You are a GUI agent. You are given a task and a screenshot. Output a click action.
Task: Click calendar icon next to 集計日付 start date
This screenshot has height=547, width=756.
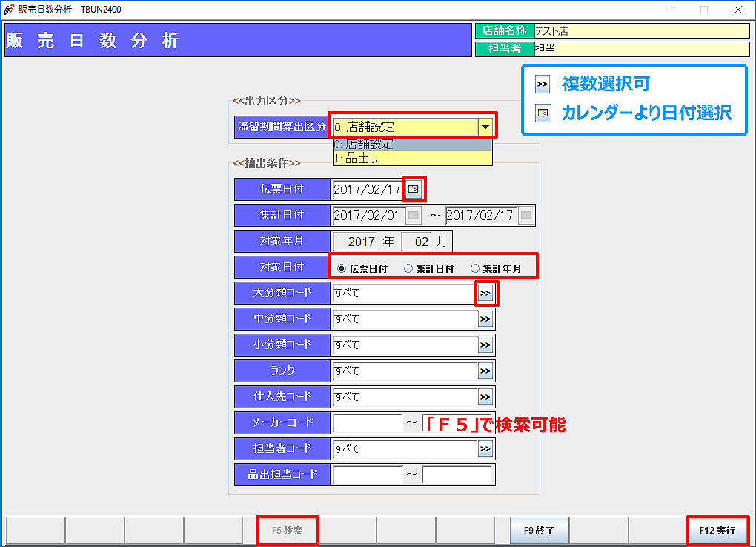(x=414, y=216)
